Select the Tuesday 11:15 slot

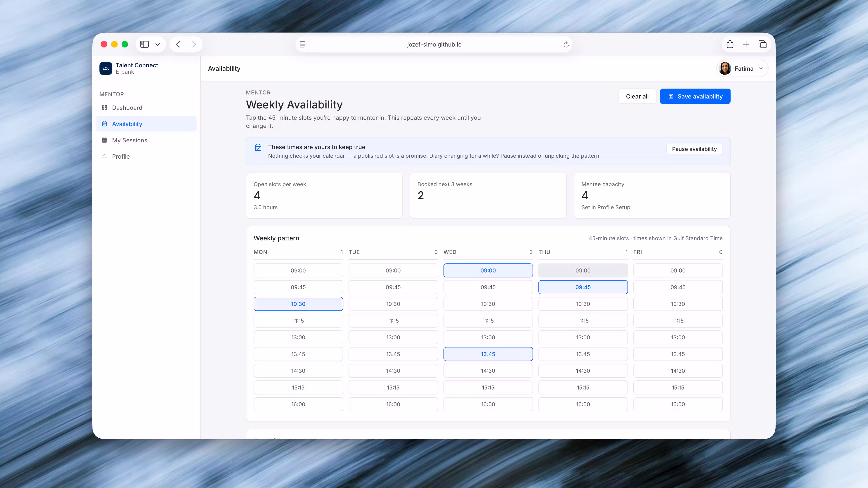pos(393,321)
